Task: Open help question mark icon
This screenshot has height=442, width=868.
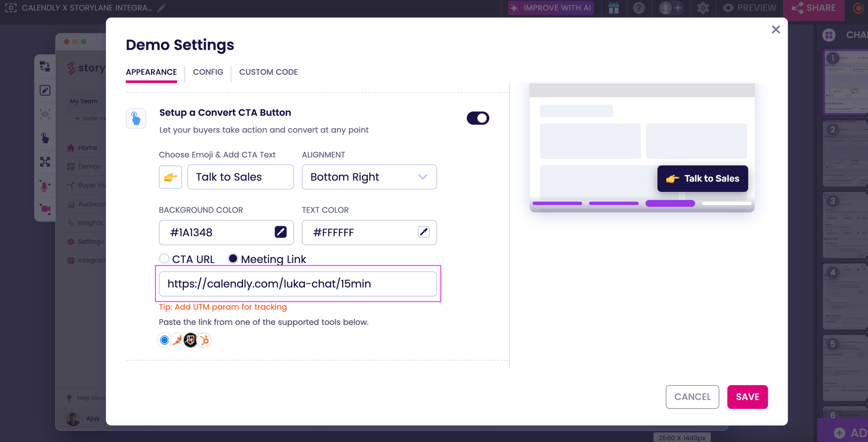Action: pyautogui.click(x=639, y=8)
